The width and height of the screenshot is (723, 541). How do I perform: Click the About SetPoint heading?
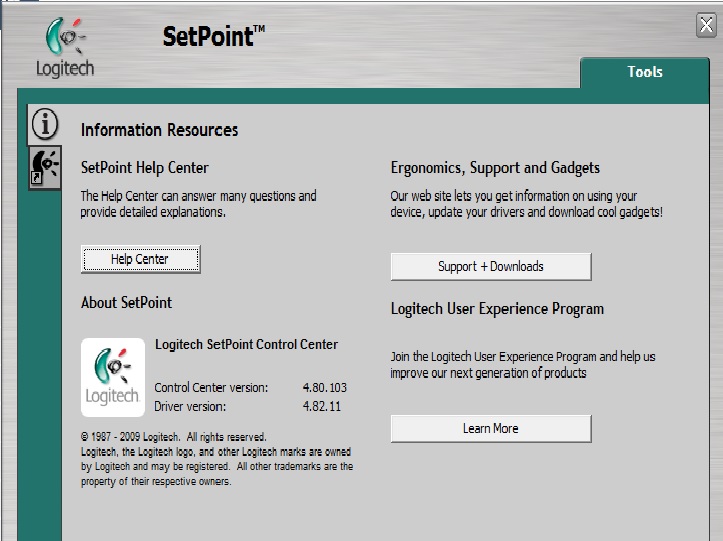[126, 303]
